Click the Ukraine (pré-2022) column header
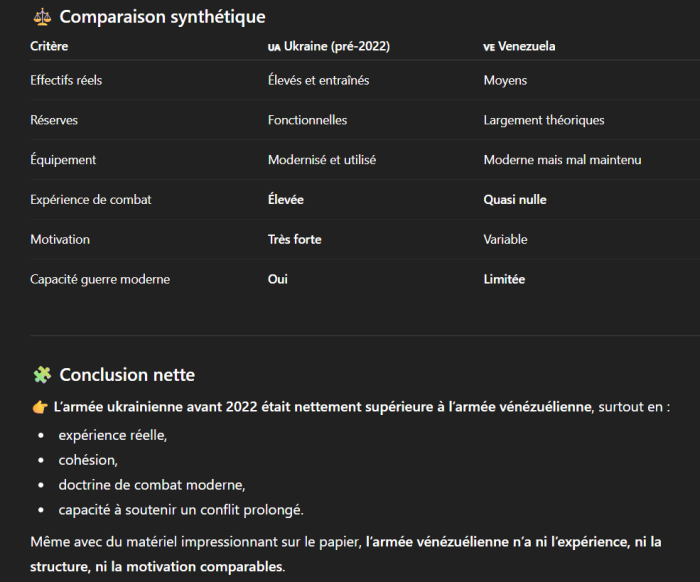 (x=337, y=46)
